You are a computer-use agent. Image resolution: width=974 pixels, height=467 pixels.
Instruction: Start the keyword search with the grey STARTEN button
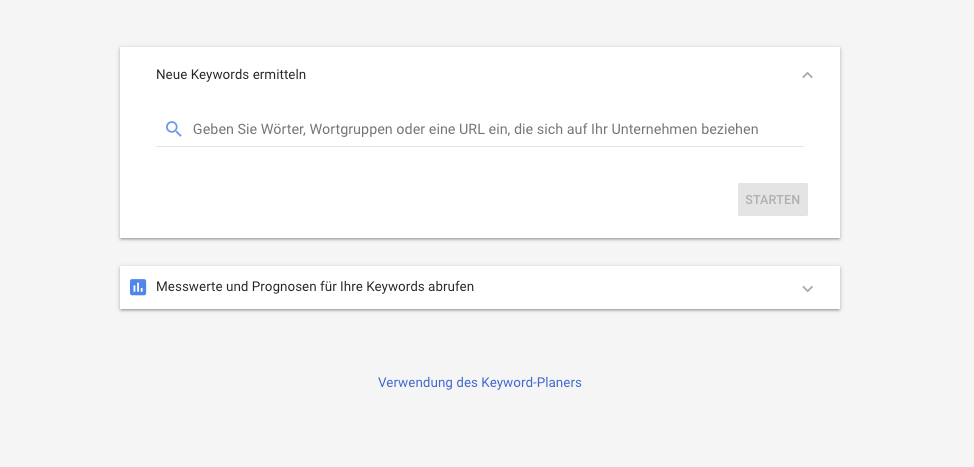(773, 199)
